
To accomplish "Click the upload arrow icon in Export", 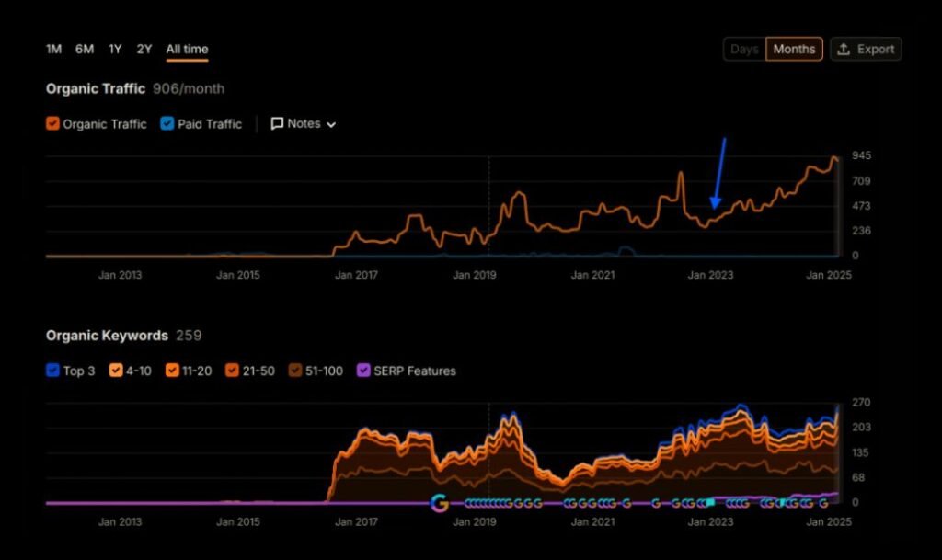I will (x=844, y=50).
